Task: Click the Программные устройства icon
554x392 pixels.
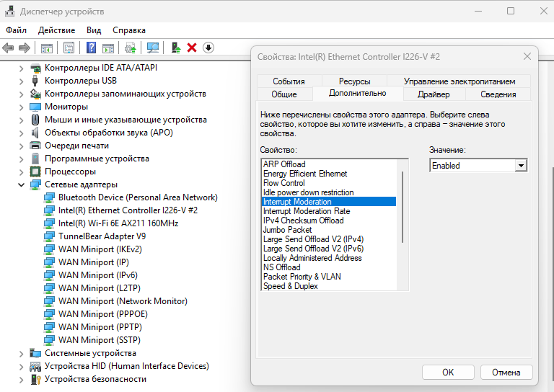Action: click(35, 159)
